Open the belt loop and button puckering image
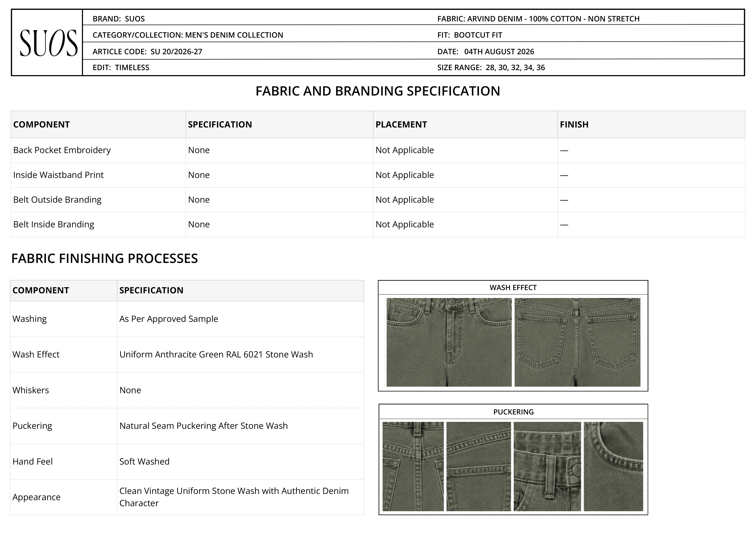The width and height of the screenshot is (756, 534). point(547,466)
